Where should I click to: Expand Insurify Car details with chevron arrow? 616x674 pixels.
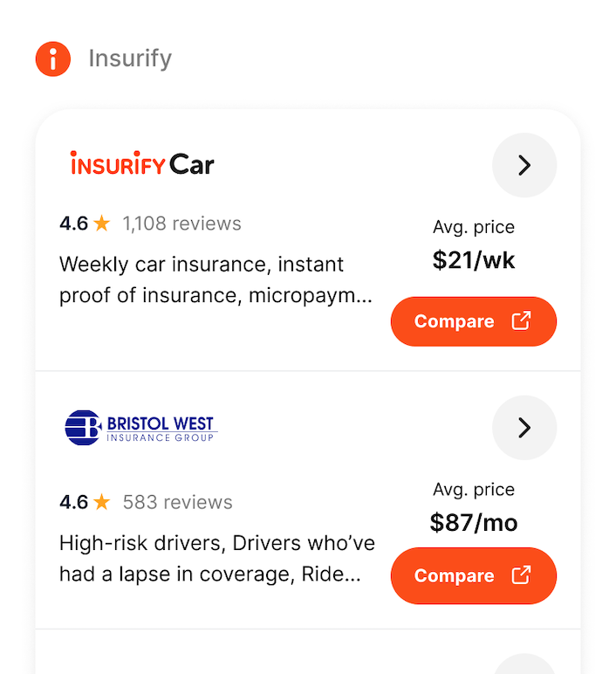click(524, 165)
